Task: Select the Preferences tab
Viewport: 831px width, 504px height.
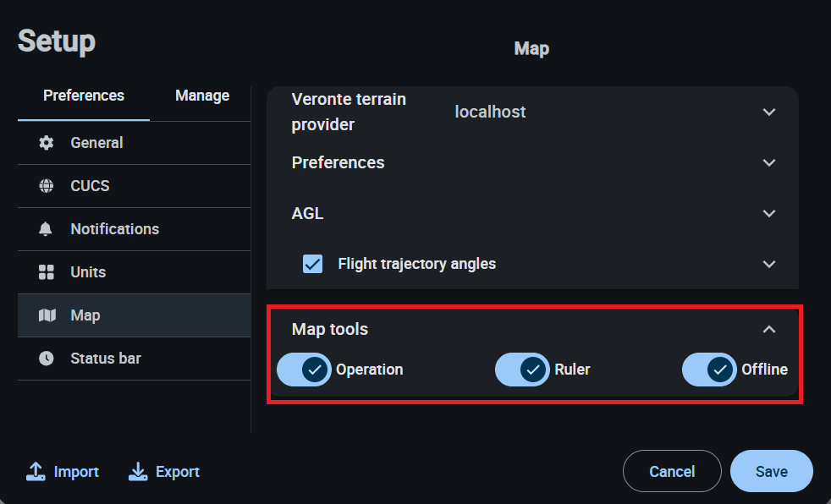Action: pos(84,96)
